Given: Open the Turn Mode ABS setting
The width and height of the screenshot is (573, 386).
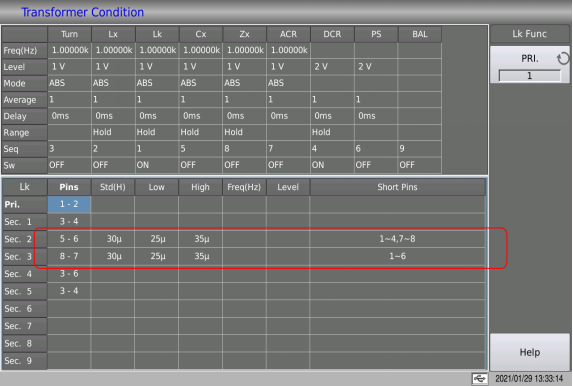Looking at the screenshot, I should tap(69, 83).
